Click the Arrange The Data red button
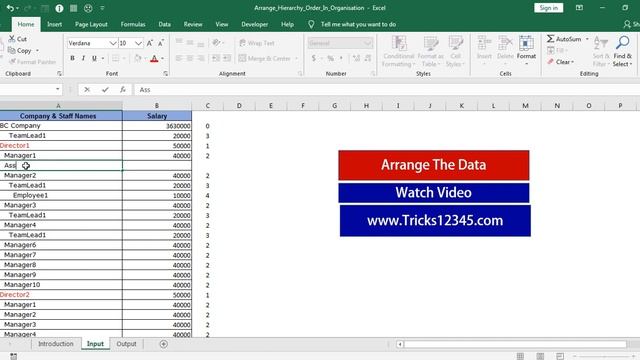The image size is (640, 360). pos(433,165)
